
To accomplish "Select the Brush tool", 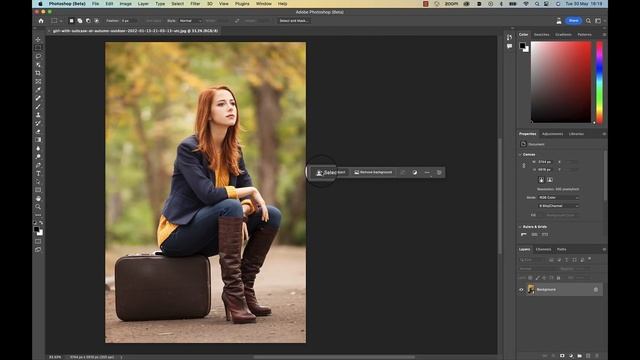I will [x=38, y=107].
